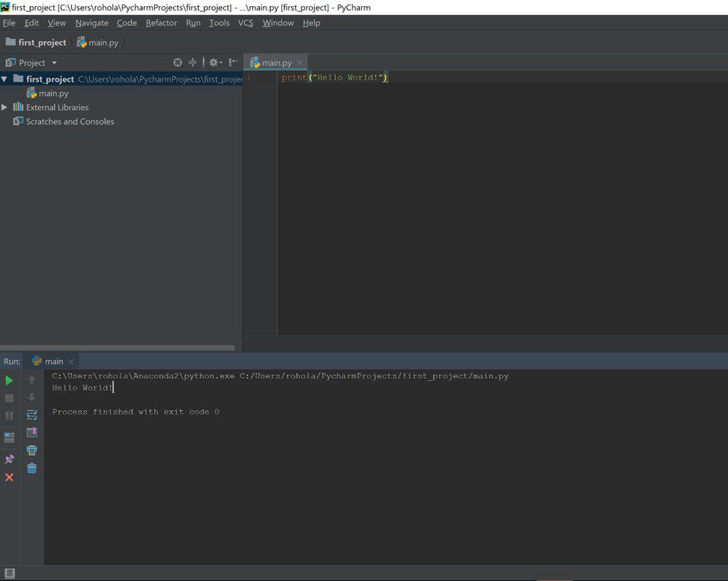Click the red X to close Run panel
The width and height of the screenshot is (728, 581).
click(x=9, y=477)
